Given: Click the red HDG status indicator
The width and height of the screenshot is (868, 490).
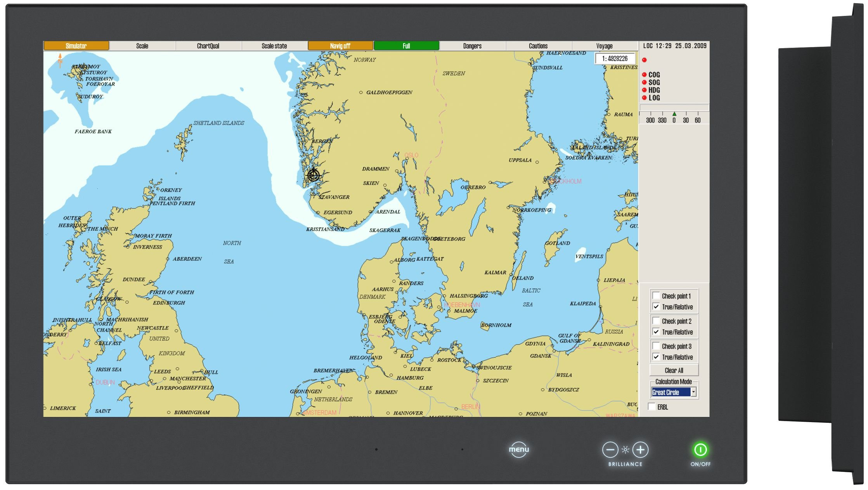Looking at the screenshot, I should pos(644,90).
